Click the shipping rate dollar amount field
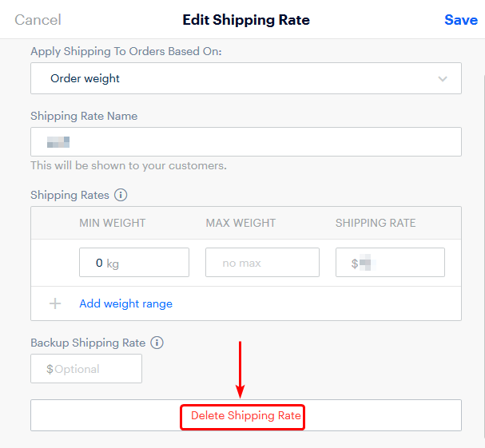The image size is (485, 448). tap(390, 262)
